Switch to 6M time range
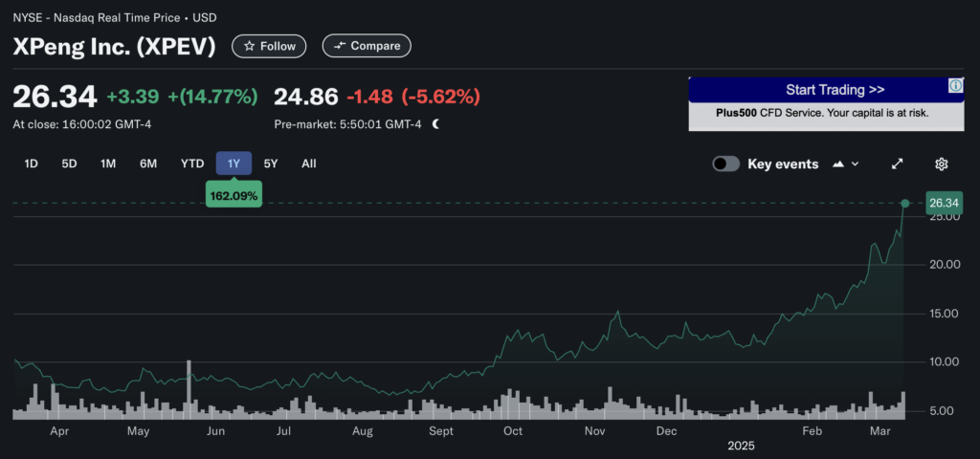Image resolution: width=980 pixels, height=459 pixels. pos(148,164)
